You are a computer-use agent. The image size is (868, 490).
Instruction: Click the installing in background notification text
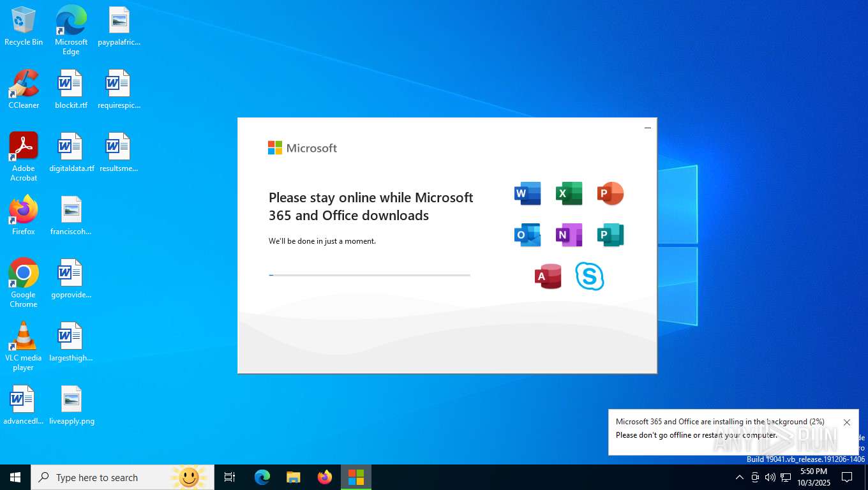click(720, 422)
